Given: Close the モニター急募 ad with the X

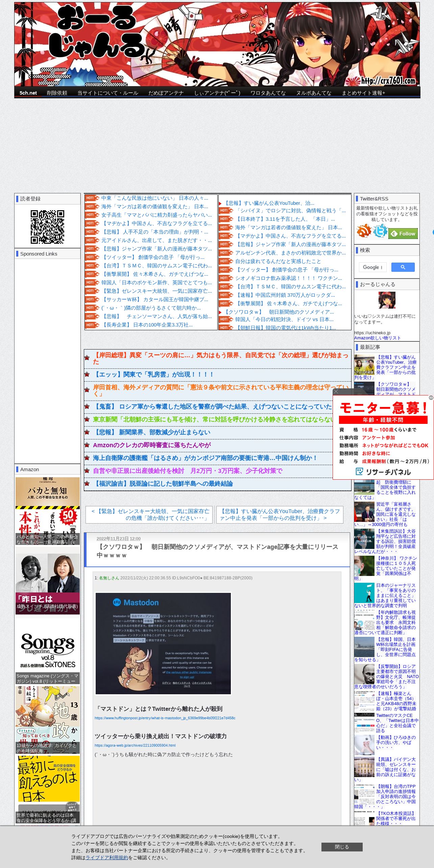Looking at the screenshot, I should click(x=336, y=392).
